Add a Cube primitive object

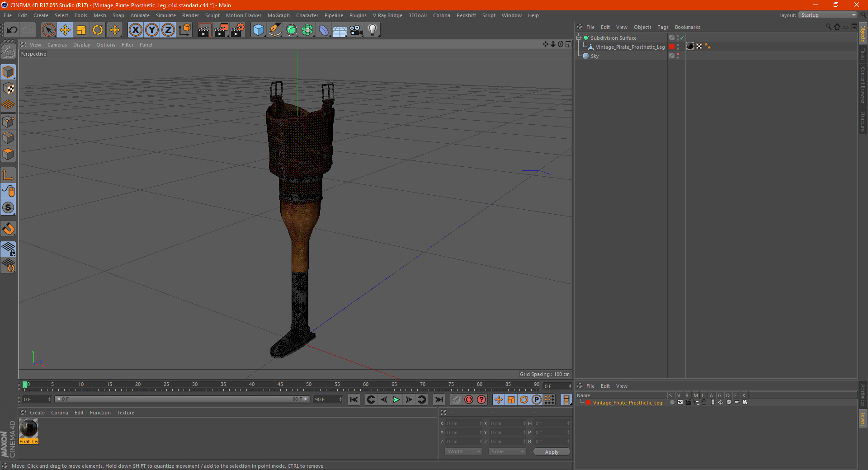pos(258,30)
